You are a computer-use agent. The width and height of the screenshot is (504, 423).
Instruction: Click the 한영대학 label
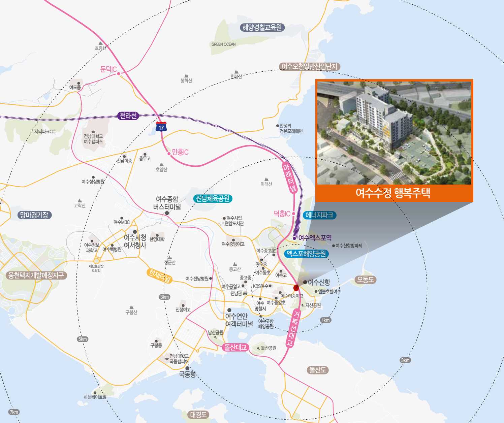[x=157, y=239]
